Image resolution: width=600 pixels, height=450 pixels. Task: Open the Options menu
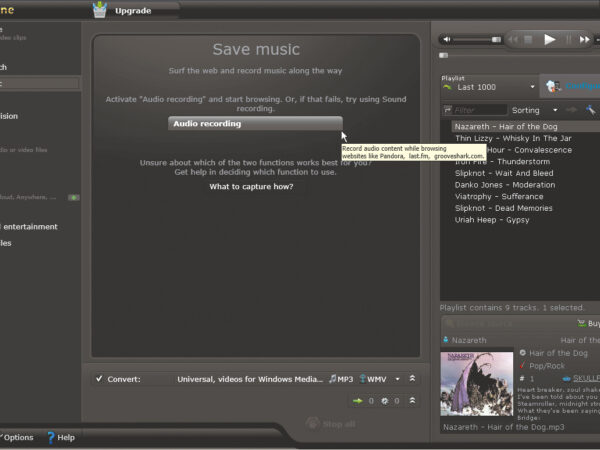[18, 437]
